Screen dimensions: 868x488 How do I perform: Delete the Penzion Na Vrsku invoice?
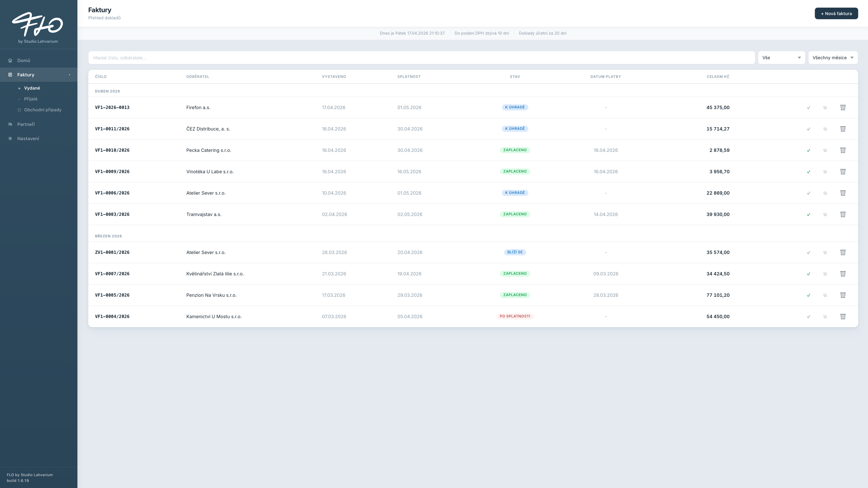(x=843, y=295)
